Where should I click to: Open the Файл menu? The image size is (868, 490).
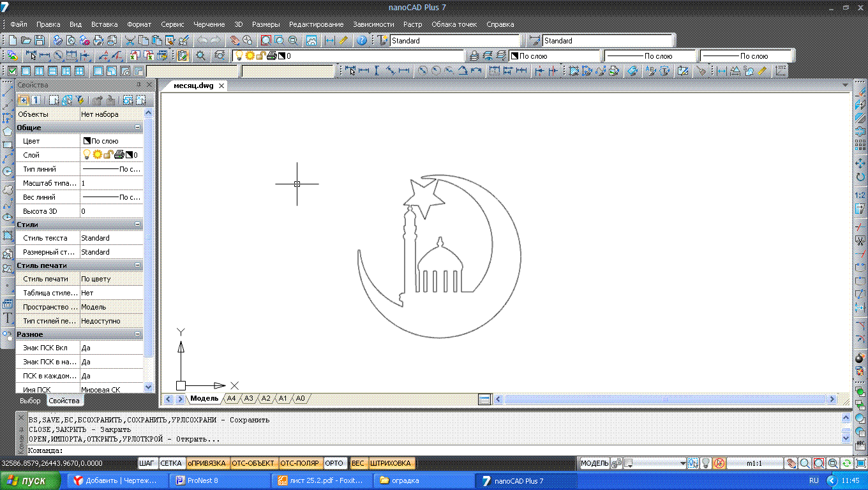click(19, 24)
